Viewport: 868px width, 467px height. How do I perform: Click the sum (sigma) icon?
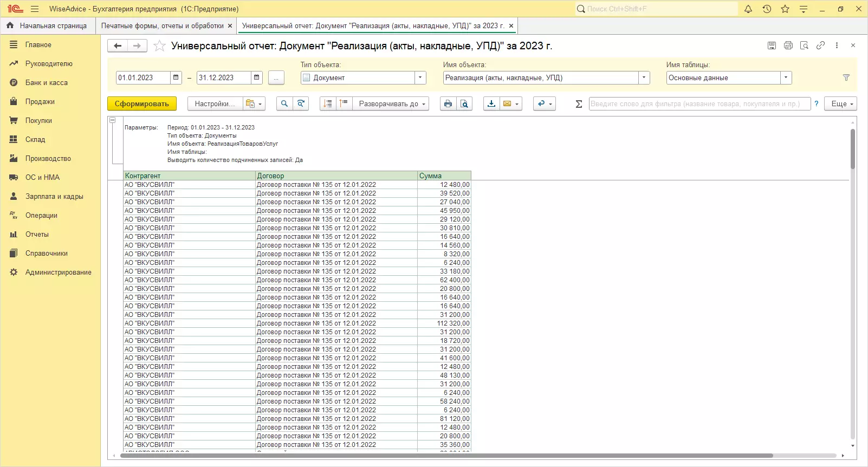pyautogui.click(x=579, y=104)
